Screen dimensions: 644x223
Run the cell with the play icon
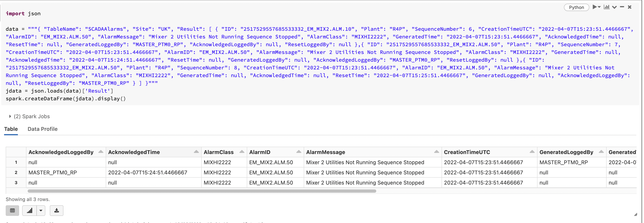coord(594,7)
